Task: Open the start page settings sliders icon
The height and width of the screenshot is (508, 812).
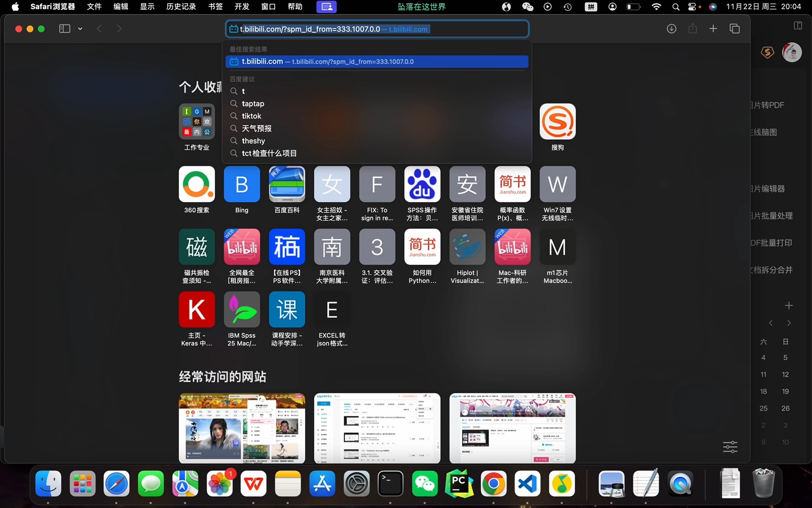Action: 730,446
